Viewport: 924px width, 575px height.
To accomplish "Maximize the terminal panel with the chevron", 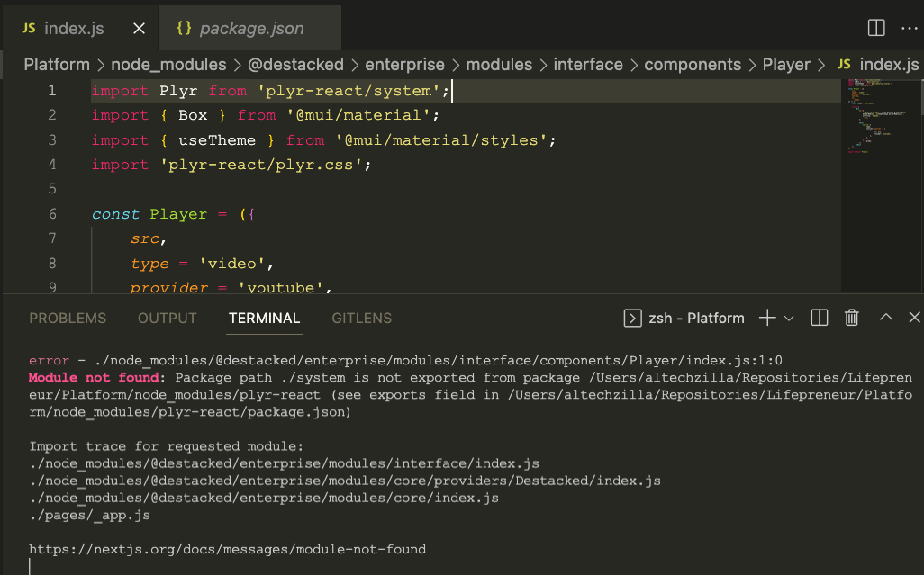I will click(x=884, y=317).
